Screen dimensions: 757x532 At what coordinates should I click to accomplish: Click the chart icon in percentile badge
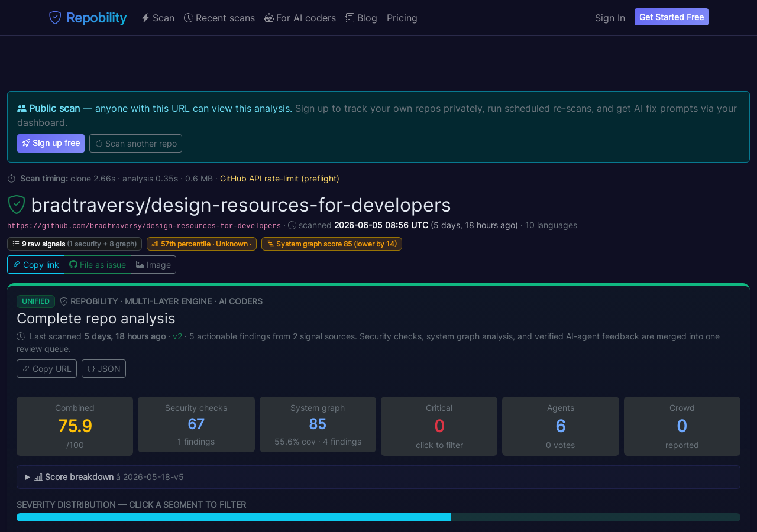tap(155, 244)
